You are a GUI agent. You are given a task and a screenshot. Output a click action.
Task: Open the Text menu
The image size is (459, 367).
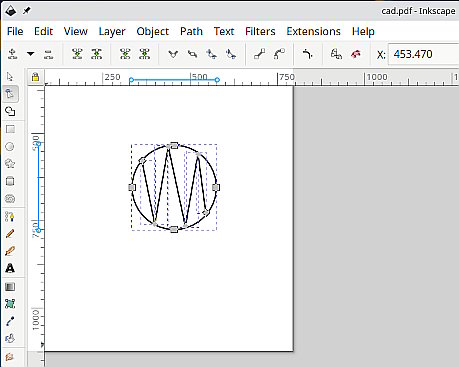[x=224, y=31]
